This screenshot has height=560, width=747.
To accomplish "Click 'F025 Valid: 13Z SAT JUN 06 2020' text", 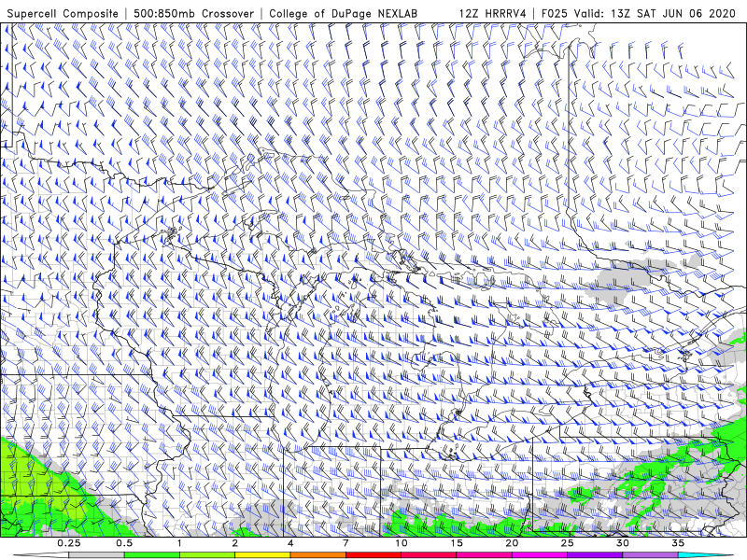I will pos(638,13).
